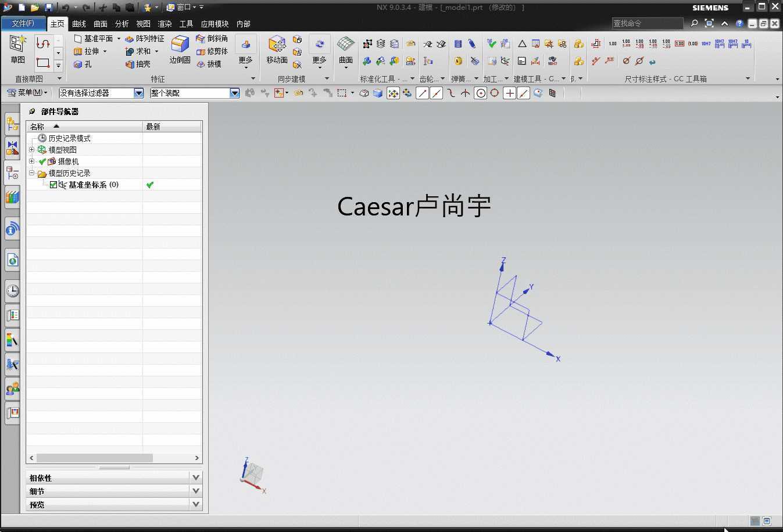
Task: Click 更多 under the 同步建模 group
Action: pyautogui.click(x=320, y=52)
